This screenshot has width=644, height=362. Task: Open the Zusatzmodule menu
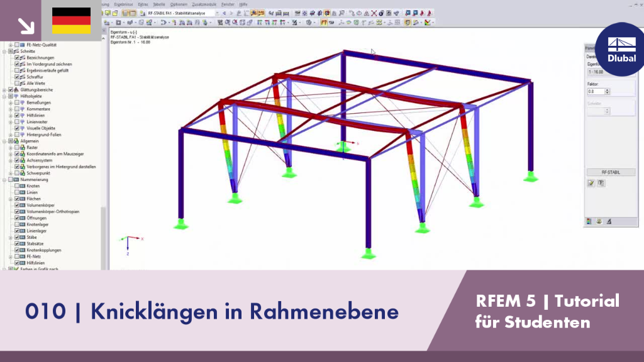pyautogui.click(x=204, y=4)
